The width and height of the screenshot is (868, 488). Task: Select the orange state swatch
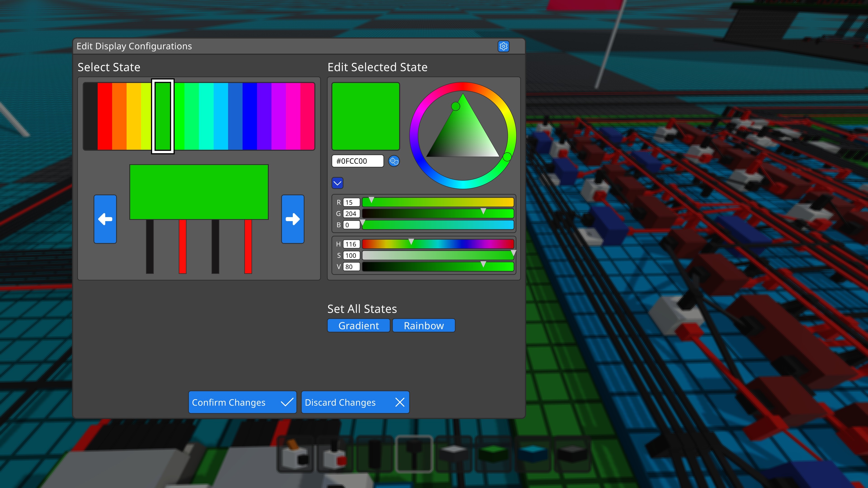click(x=119, y=116)
